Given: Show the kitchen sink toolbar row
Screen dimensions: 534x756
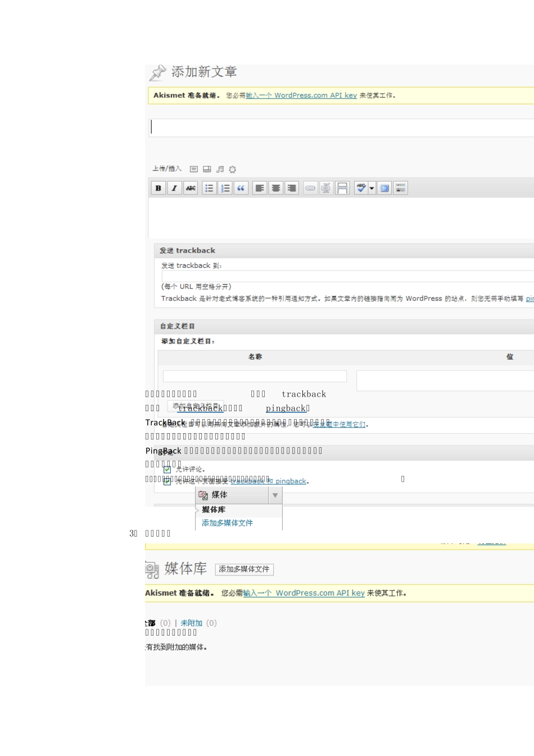Looking at the screenshot, I should pyautogui.click(x=400, y=188).
